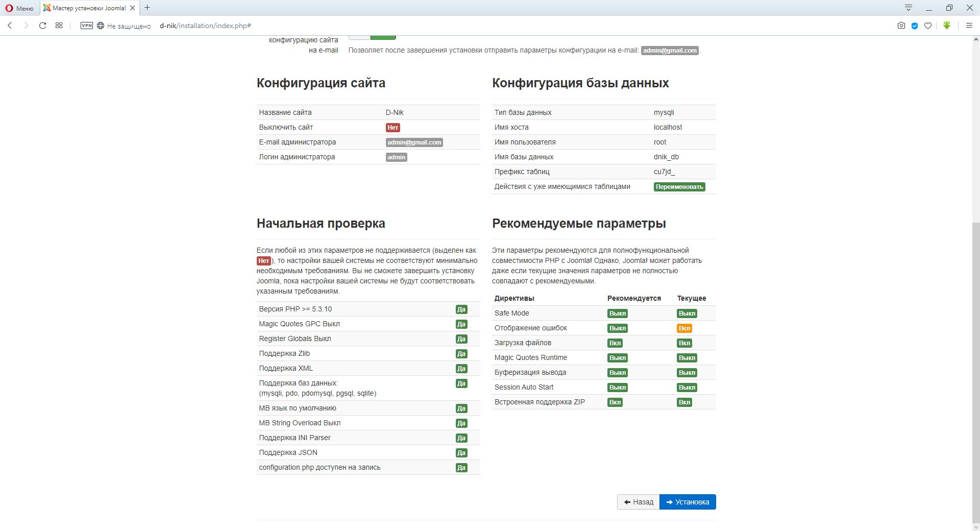980x531 pixels.
Task: Click Да badge for configuration.php доступен на запись
Action: (x=461, y=468)
